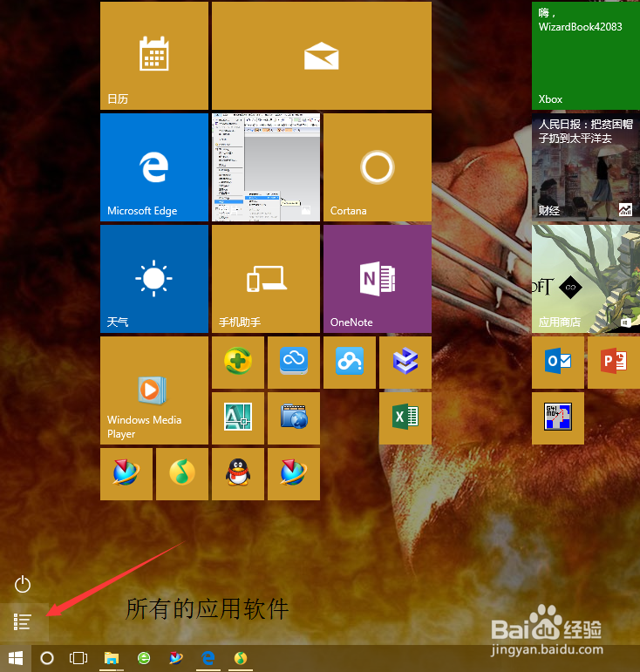Open the Windows Media Player tile

point(153,390)
